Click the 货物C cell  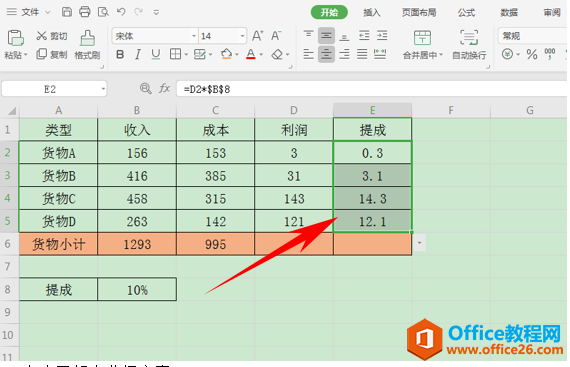coord(58,199)
